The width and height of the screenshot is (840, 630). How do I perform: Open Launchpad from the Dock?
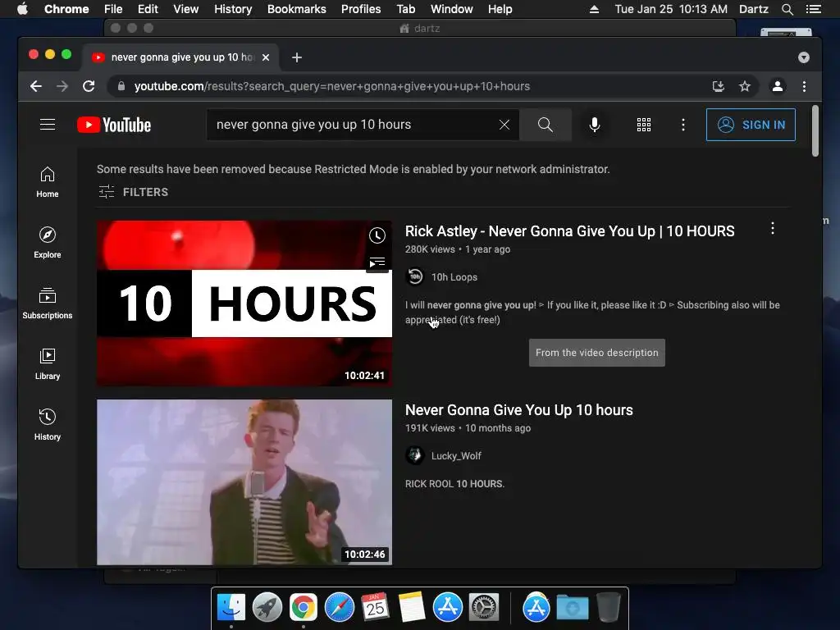pos(267,608)
